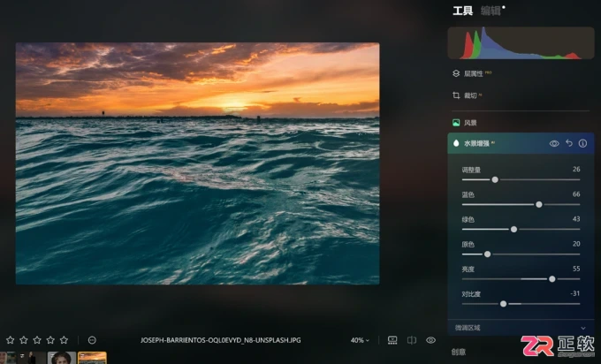The height and width of the screenshot is (364, 601).
Task: Click the 原色 value 20
Action: pyautogui.click(x=576, y=244)
